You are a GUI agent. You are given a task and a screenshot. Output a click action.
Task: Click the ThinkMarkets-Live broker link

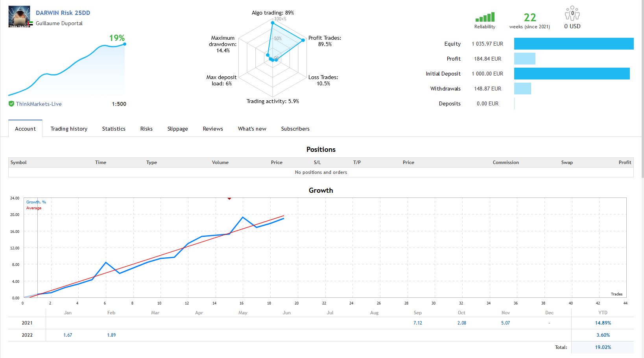pos(39,104)
